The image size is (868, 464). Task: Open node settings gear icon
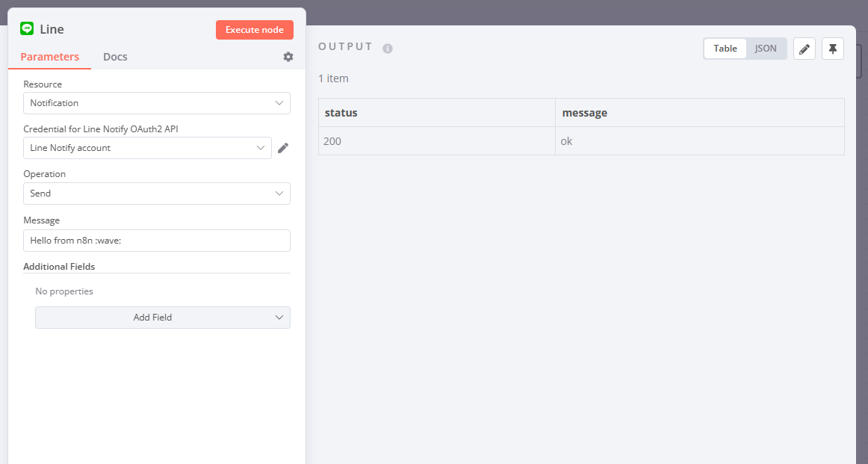288,57
